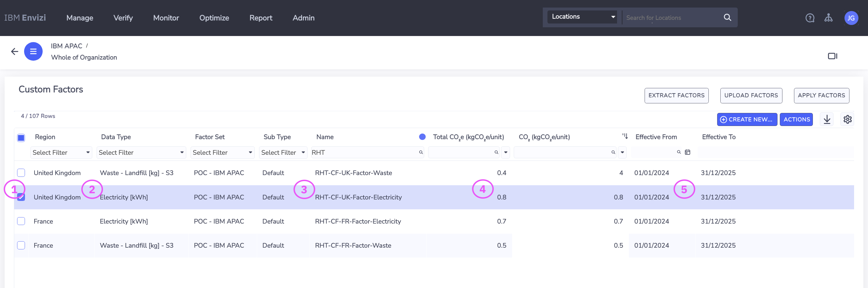The height and width of the screenshot is (288, 868).
Task: Open the Region Select Filter dropdown
Action: (61, 152)
